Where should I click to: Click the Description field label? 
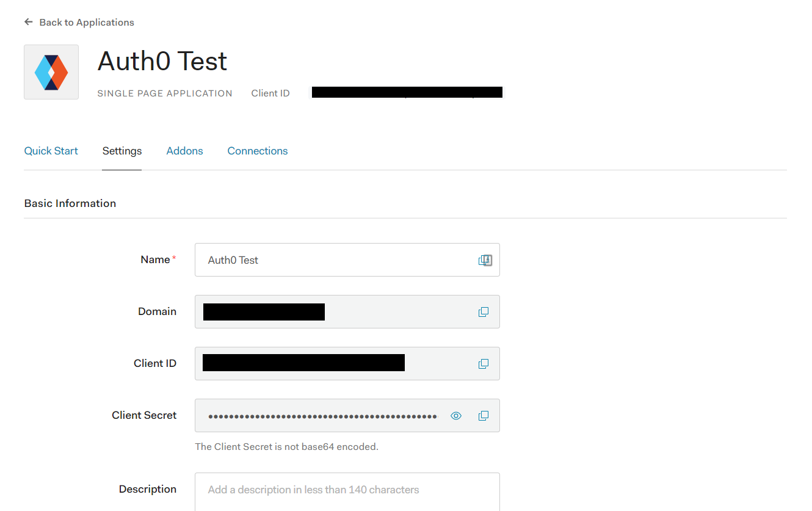click(x=148, y=489)
